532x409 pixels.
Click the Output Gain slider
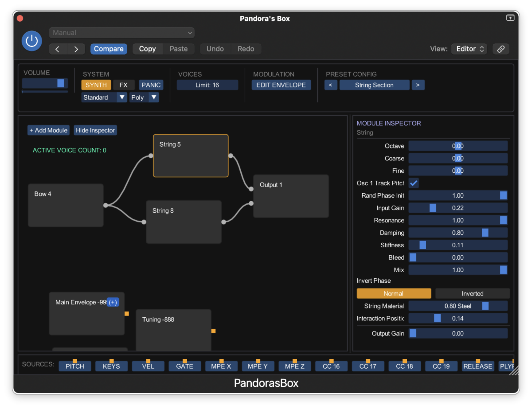tap(458, 333)
